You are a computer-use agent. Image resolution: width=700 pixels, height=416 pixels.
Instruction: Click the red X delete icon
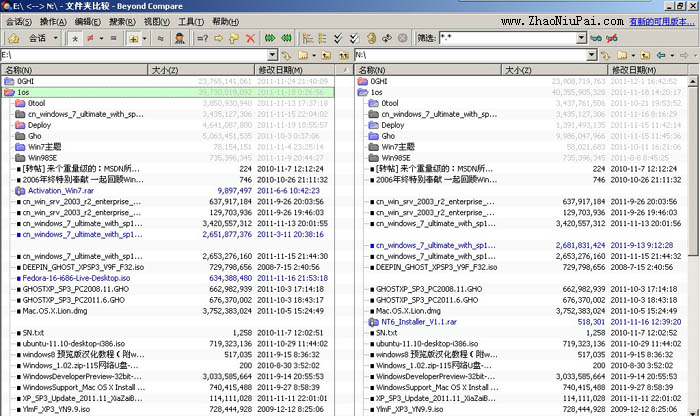250,38
